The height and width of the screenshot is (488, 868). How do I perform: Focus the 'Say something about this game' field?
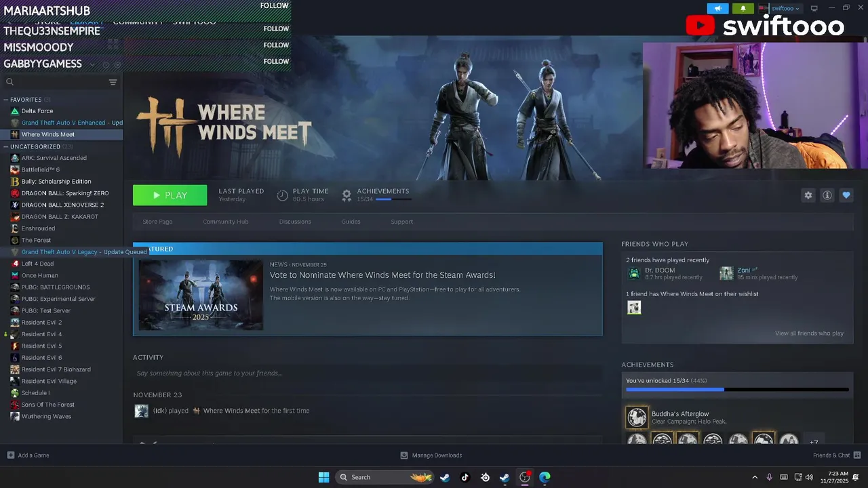point(368,373)
